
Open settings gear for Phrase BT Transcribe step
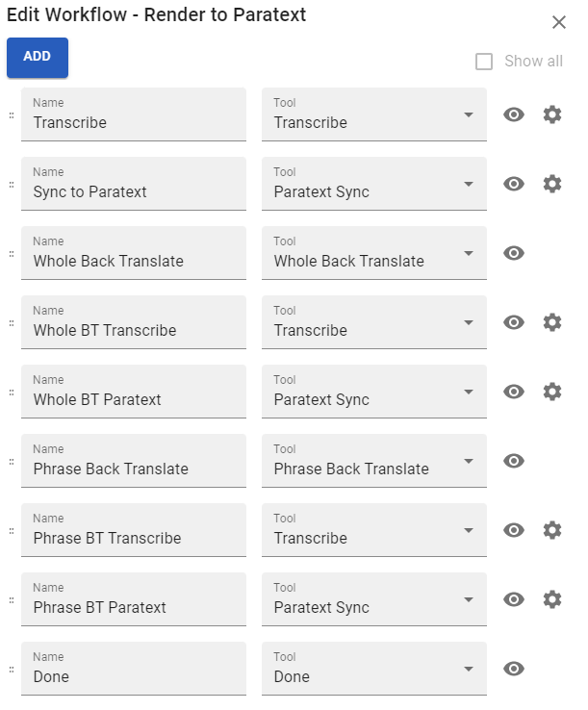(x=552, y=530)
